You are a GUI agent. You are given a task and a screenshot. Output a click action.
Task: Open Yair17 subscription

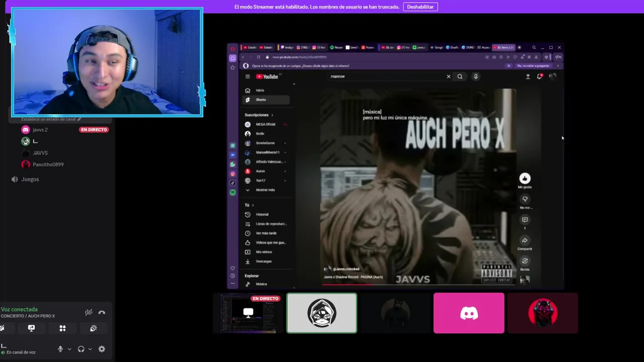coord(266,180)
